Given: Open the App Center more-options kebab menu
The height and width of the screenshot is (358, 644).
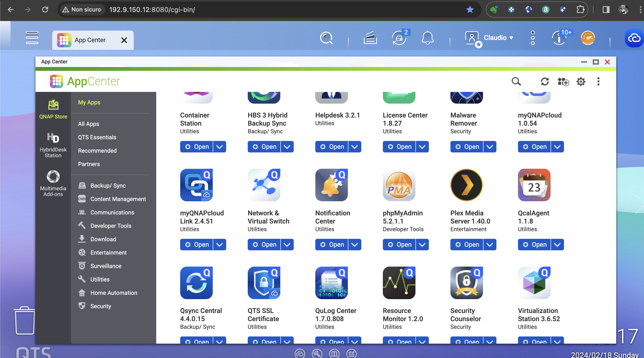Looking at the screenshot, I should pyautogui.click(x=598, y=81).
